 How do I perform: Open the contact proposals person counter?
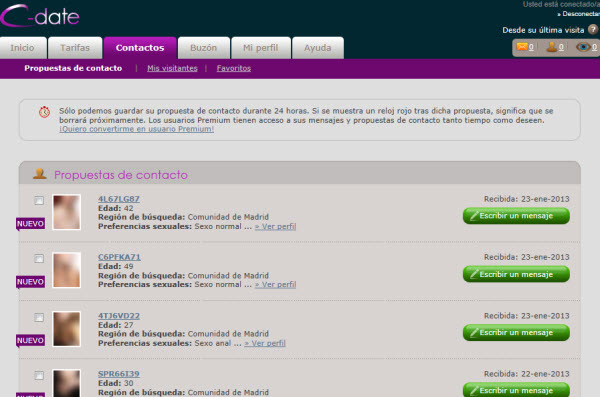point(555,47)
